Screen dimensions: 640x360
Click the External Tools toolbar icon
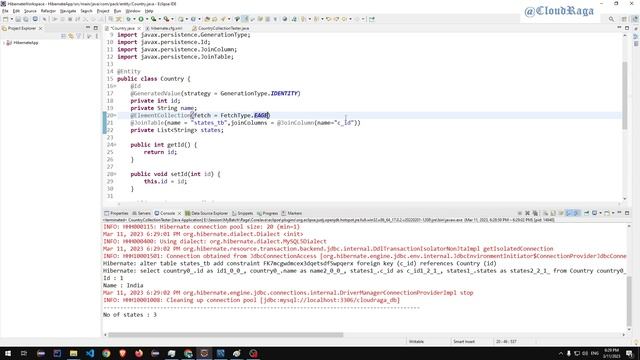click(166, 19)
